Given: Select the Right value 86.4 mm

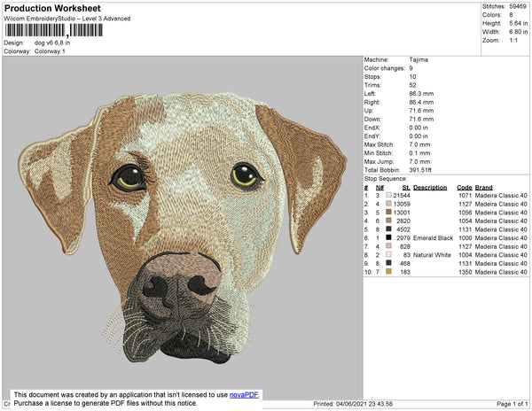Looking at the screenshot, I should coord(421,103).
